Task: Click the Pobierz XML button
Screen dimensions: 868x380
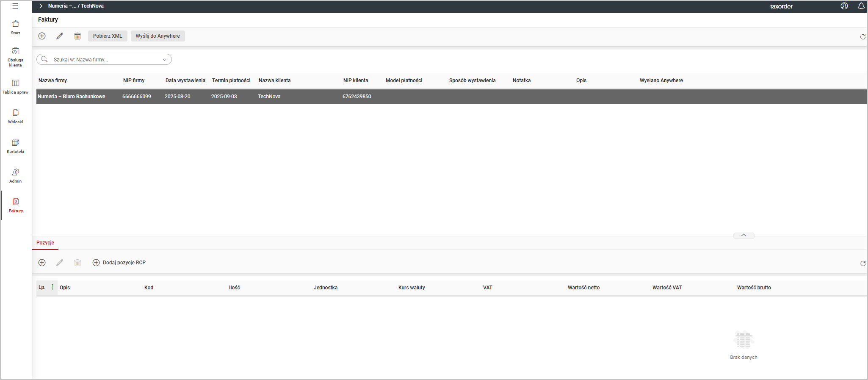Action: tap(108, 36)
